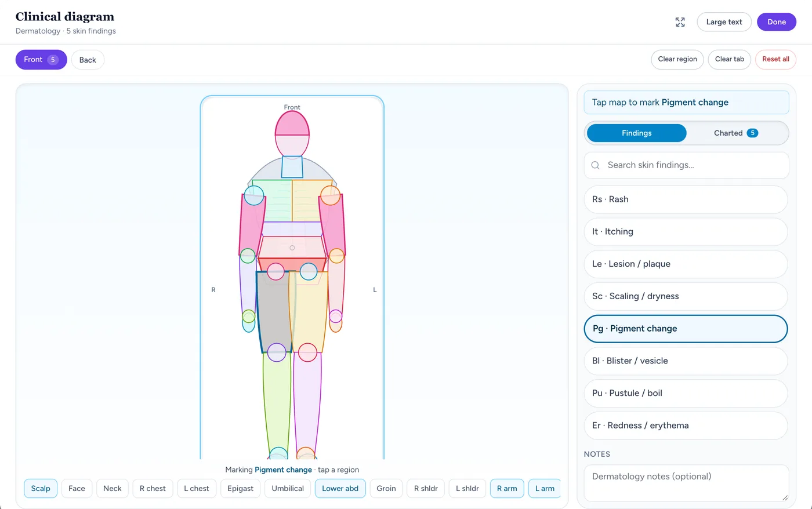This screenshot has width=812, height=509.
Task: Toggle the L chest region chip
Action: [197, 489]
